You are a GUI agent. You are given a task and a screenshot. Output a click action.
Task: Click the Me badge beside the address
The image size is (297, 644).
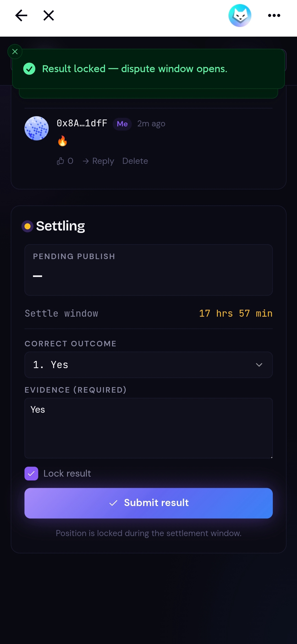point(122,124)
